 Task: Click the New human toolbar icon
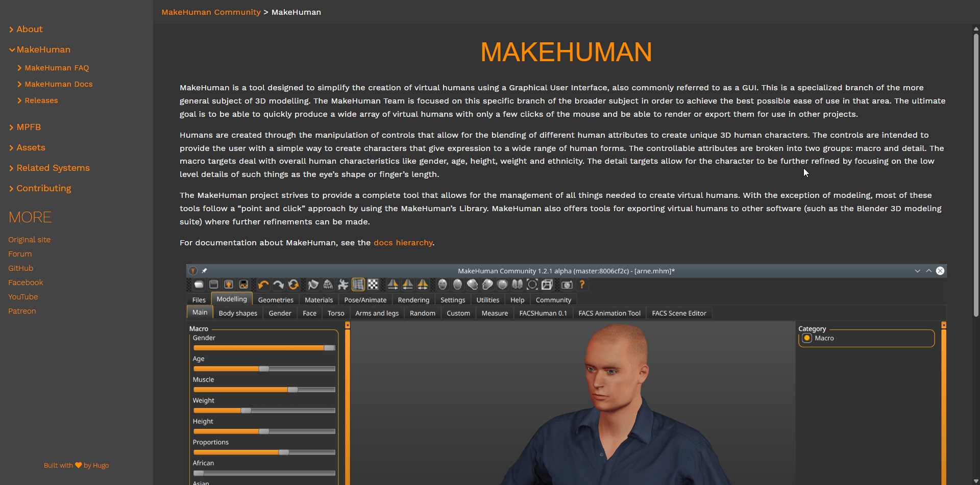pyautogui.click(x=199, y=285)
